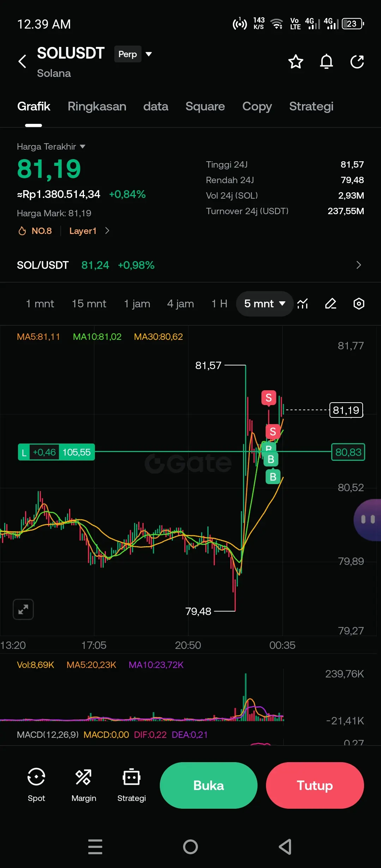Open the data tab

pyautogui.click(x=156, y=106)
